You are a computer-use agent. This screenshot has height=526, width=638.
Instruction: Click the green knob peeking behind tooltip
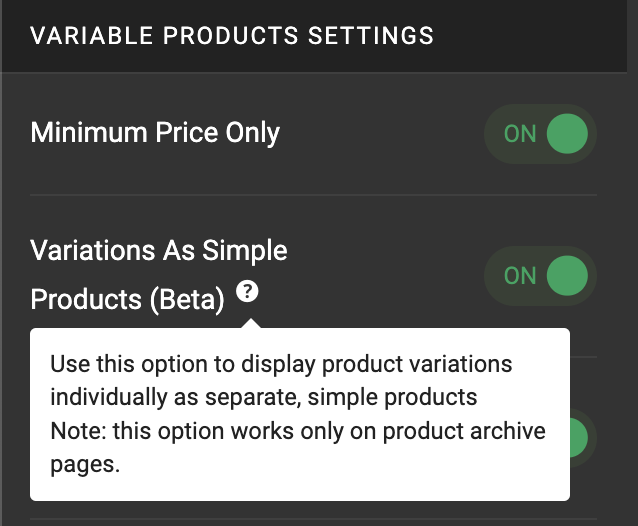[x=579, y=438]
